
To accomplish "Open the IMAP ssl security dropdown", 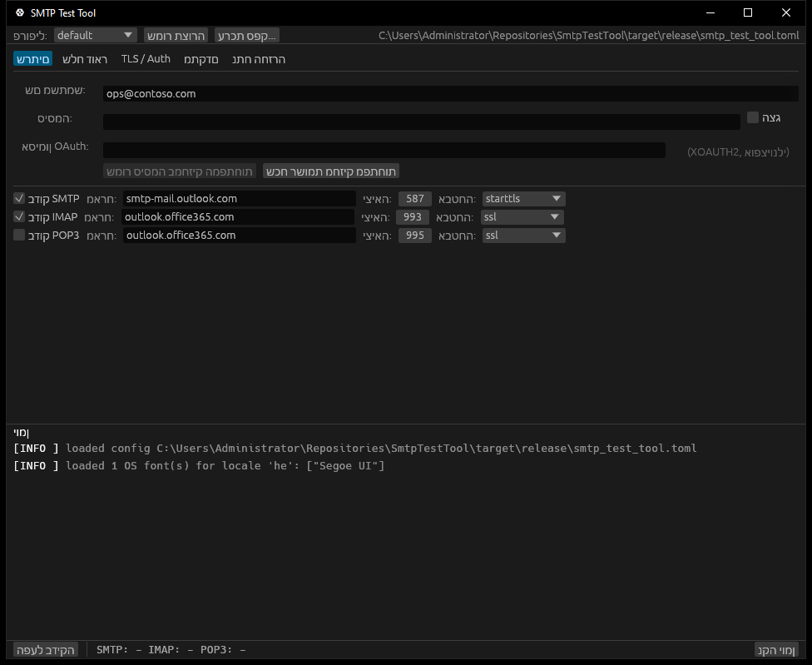I will click(522, 217).
